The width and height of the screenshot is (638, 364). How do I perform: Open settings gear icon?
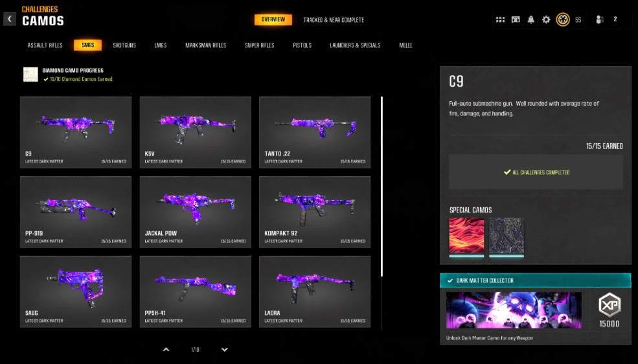546,19
